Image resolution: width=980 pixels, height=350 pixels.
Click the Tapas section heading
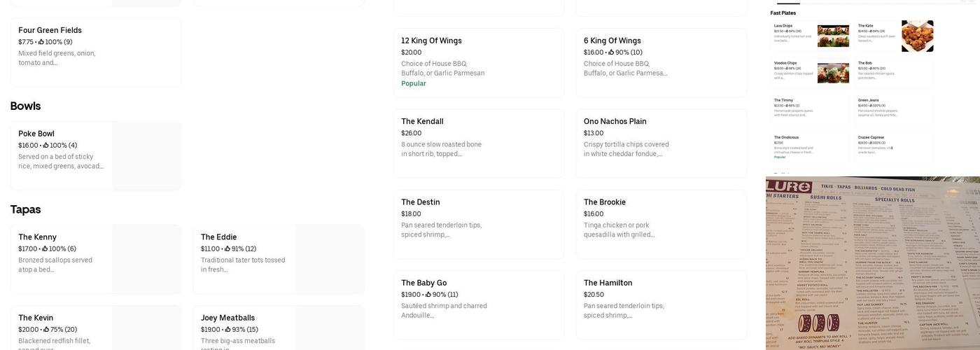(x=25, y=209)
